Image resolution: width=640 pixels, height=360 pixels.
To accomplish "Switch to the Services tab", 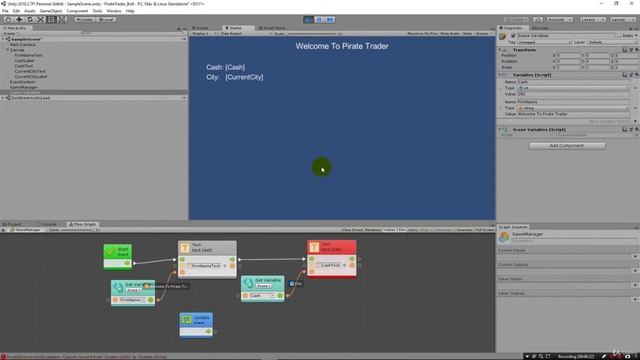I will [540, 28].
